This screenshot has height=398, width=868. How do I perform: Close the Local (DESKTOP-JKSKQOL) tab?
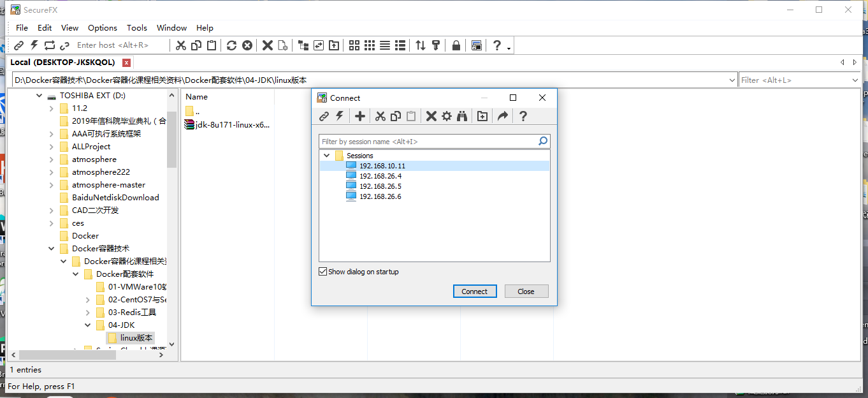tap(127, 63)
